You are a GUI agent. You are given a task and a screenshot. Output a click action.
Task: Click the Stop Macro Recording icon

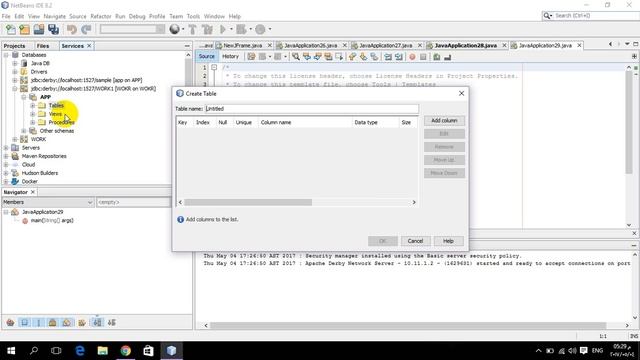[x=423, y=57]
